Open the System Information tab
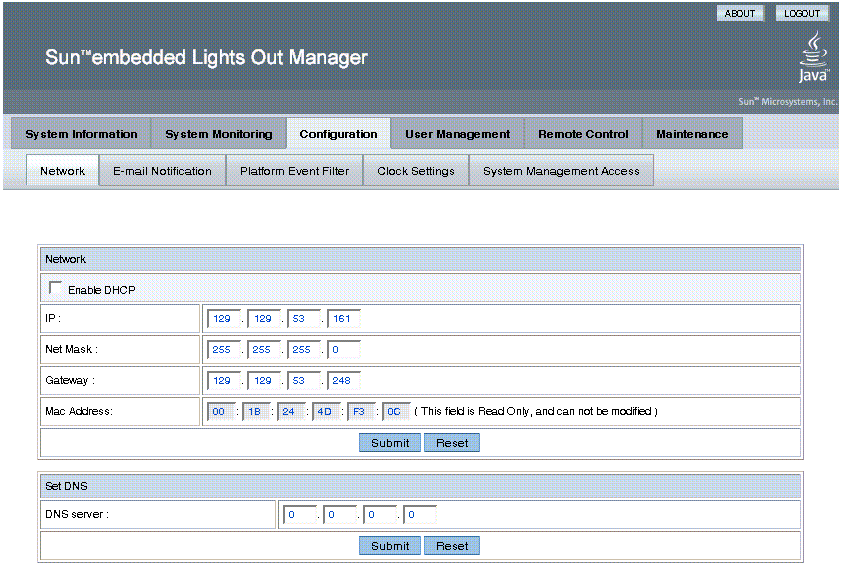This screenshot has height=566, width=841. (x=82, y=134)
